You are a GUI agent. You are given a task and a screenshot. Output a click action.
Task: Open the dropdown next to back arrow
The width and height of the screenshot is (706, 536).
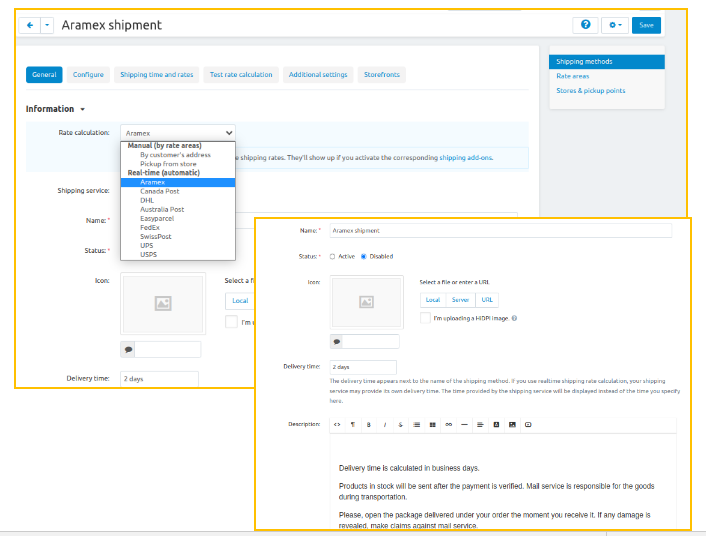(47, 25)
